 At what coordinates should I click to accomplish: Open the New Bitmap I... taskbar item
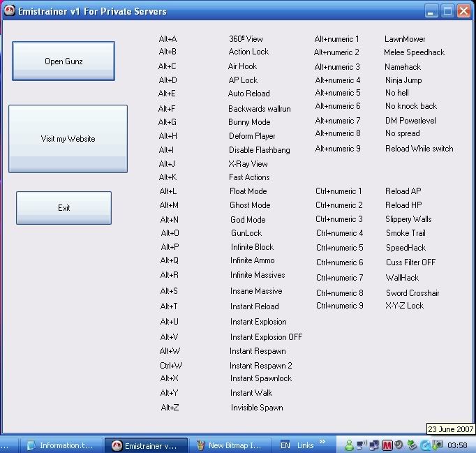tap(230, 445)
